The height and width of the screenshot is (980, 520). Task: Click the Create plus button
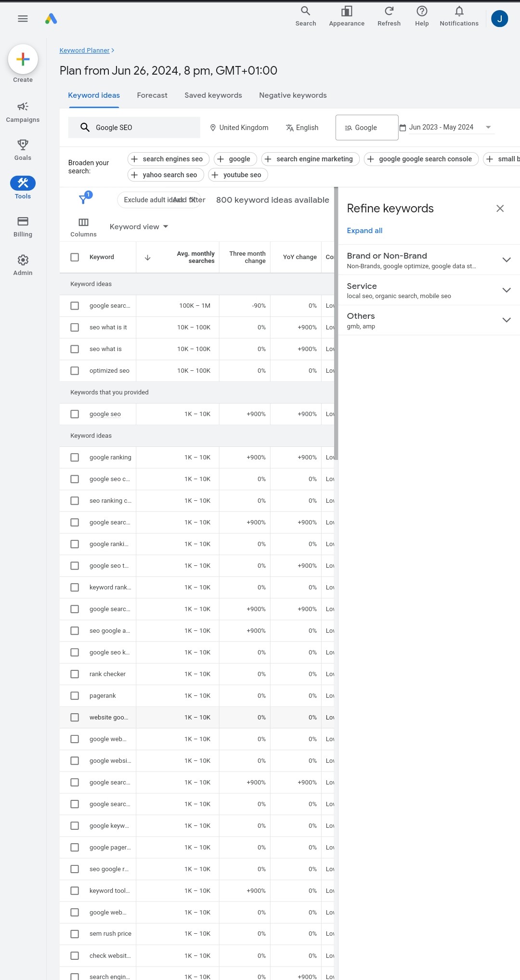pos(23,59)
